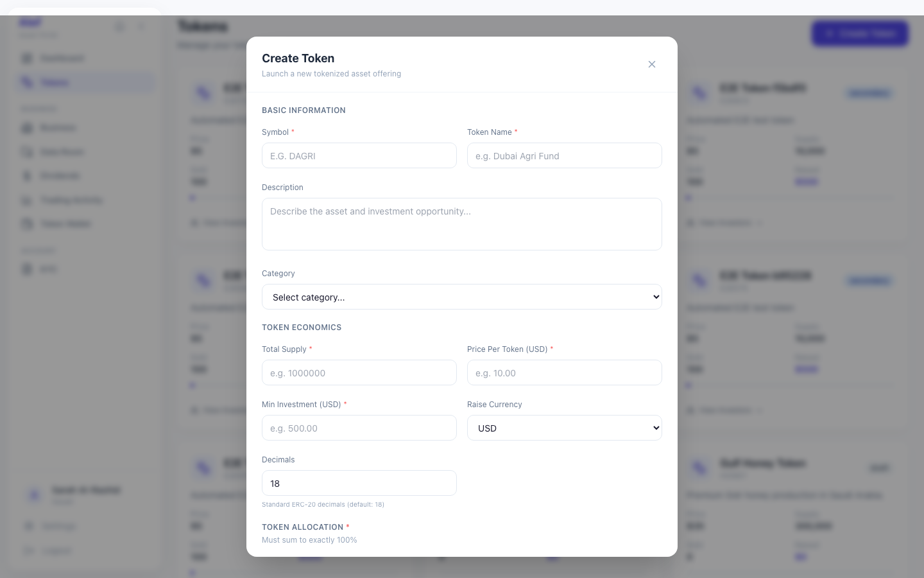Viewport: 924px width, 578px height.
Task: Click the Gulf Honey Token logo icon
Action: [x=699, y=468]
